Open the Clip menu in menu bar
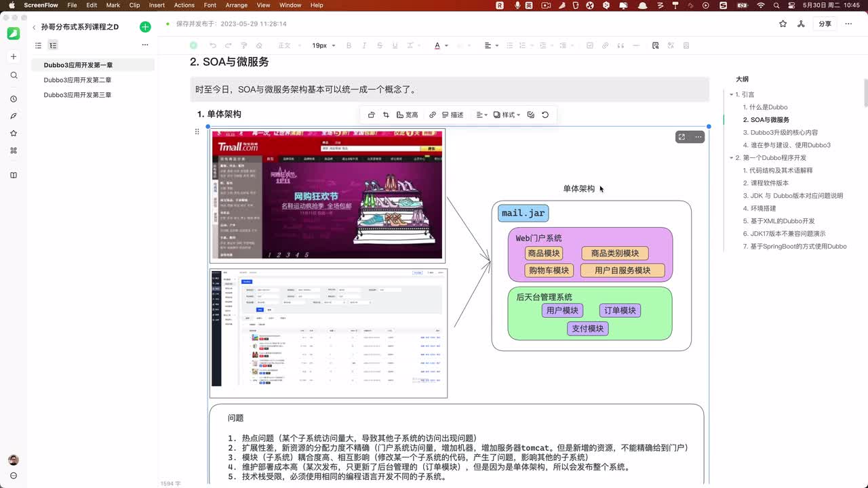Image resolution: width=868 pixels, height=488 pixels. point(134,5)
